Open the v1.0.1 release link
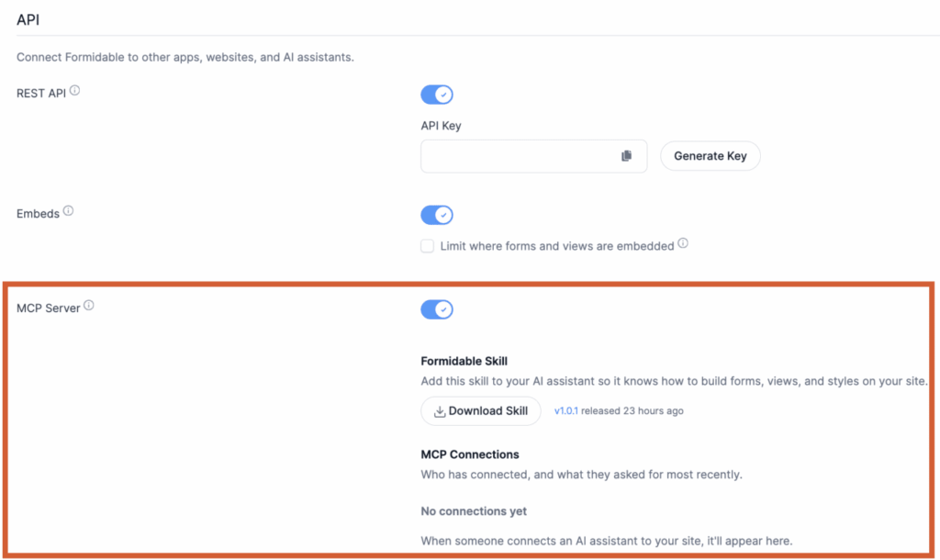Viewport: 940px width, 560px height. coord(565,410)
